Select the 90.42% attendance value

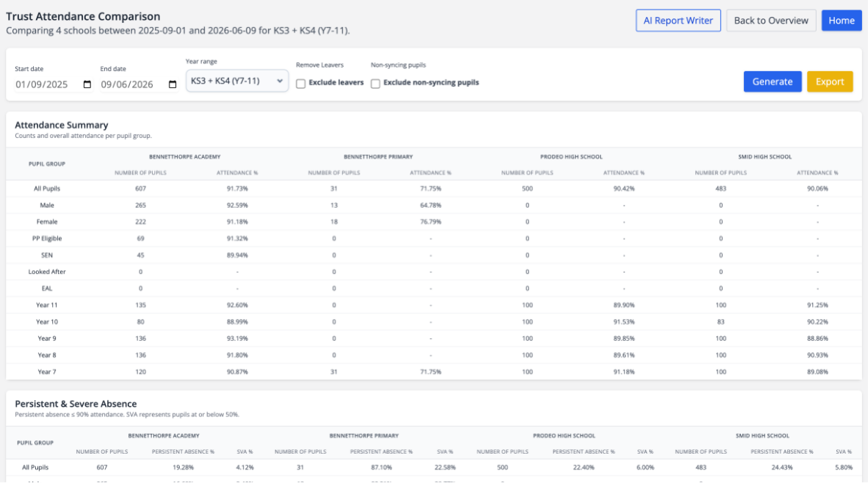click(624, 189)
